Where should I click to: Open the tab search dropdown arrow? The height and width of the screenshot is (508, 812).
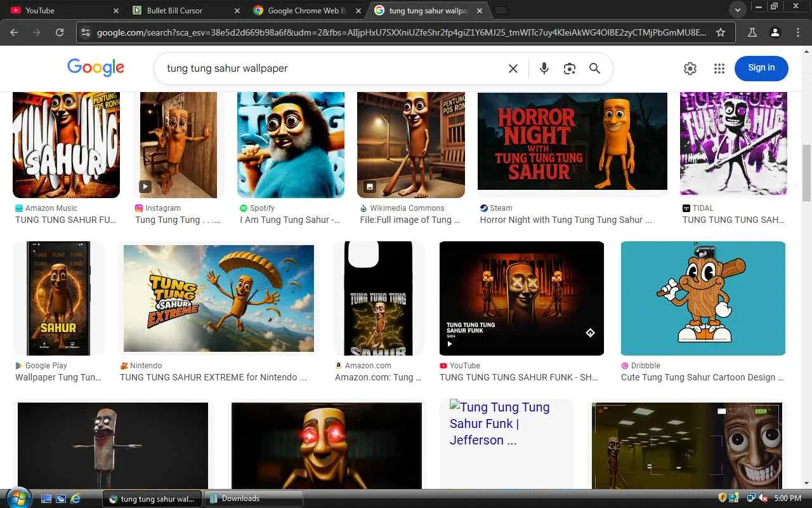point(737,10)
